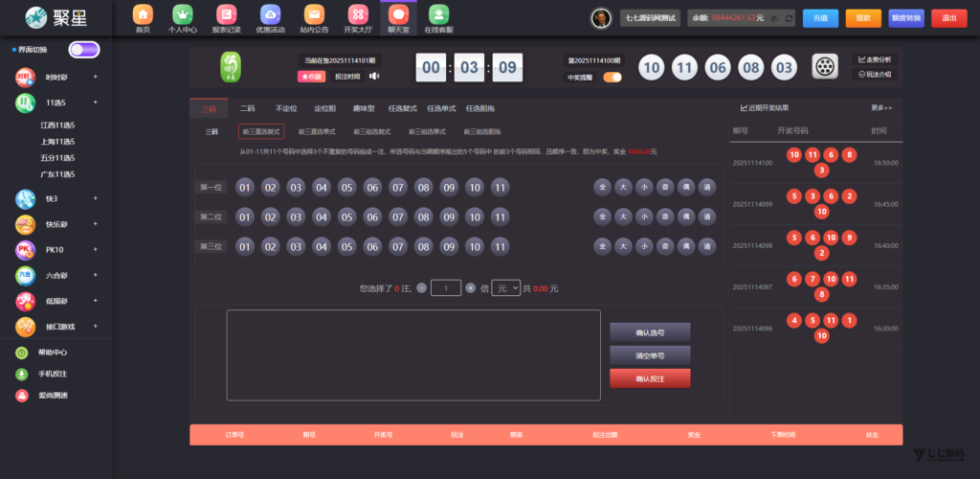Click the blue 充值 button

click(819, 18)
